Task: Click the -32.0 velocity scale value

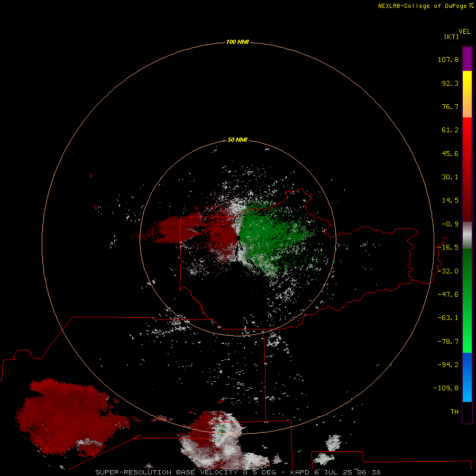Action: click(448, 271)
